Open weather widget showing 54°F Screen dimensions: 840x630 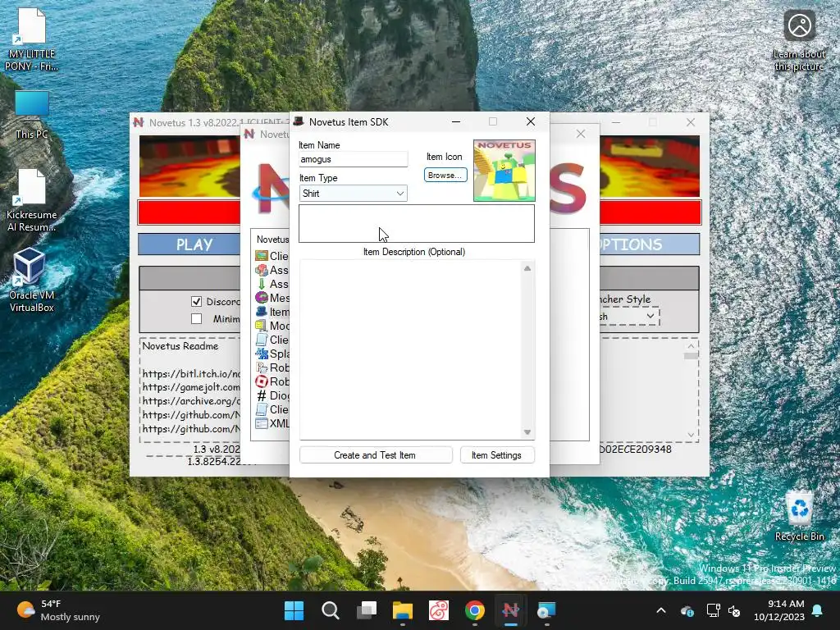pyautogui.click(x=58, y=610)
